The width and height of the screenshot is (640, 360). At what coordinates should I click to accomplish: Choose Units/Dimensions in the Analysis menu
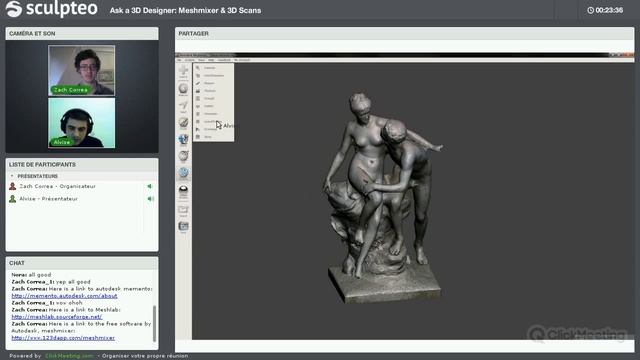(213, 76)
